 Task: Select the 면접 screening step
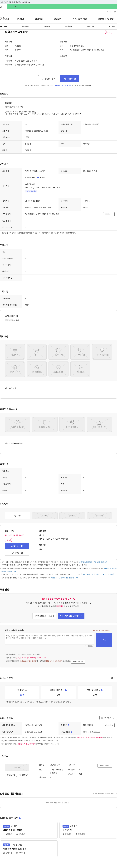45,516
